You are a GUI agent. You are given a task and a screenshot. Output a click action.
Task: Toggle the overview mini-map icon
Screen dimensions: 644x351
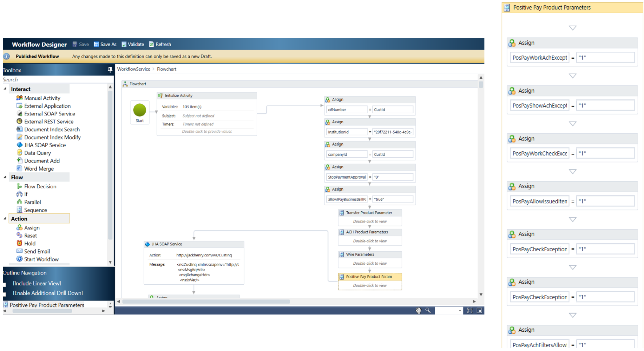[x=479, y=310]
